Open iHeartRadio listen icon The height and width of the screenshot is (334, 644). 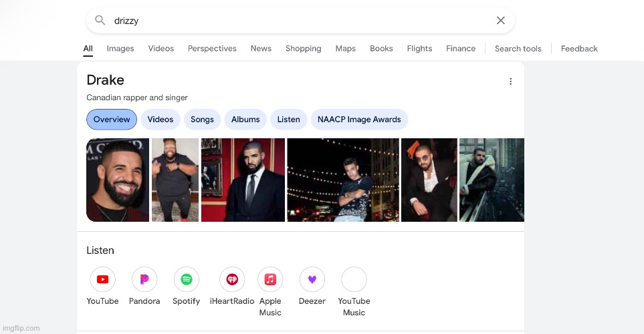pyautogui.click(x=232, y=279)
